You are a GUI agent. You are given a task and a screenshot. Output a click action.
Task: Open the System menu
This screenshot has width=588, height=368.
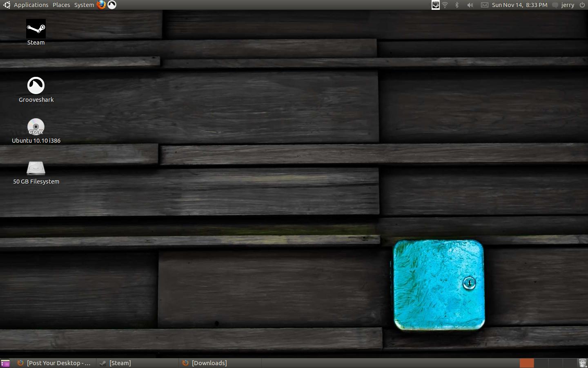(84, 5)
